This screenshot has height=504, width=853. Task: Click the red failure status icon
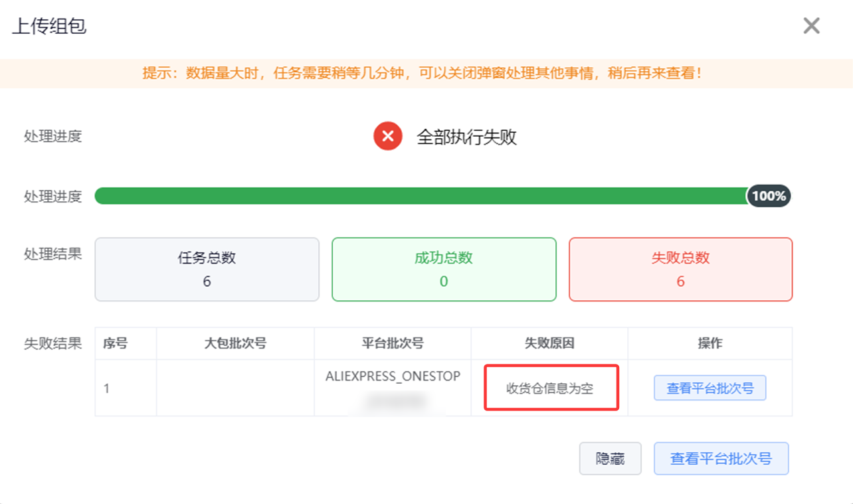387,137
